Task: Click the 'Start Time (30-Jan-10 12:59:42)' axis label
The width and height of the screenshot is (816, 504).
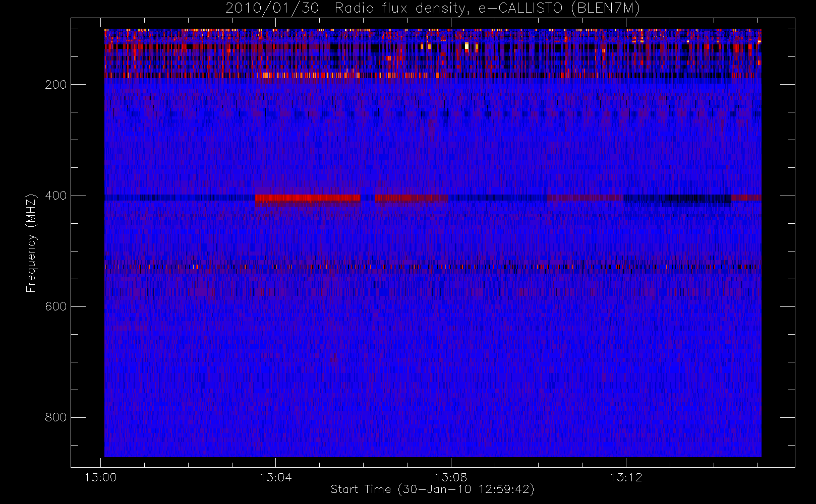Action: tap(433, 489)
